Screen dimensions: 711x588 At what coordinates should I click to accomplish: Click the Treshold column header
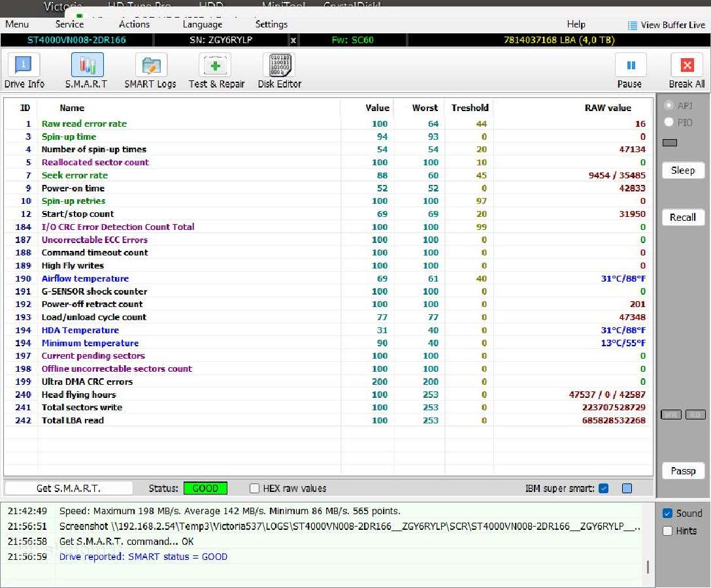pyautogui.click(x=470, y=108)
